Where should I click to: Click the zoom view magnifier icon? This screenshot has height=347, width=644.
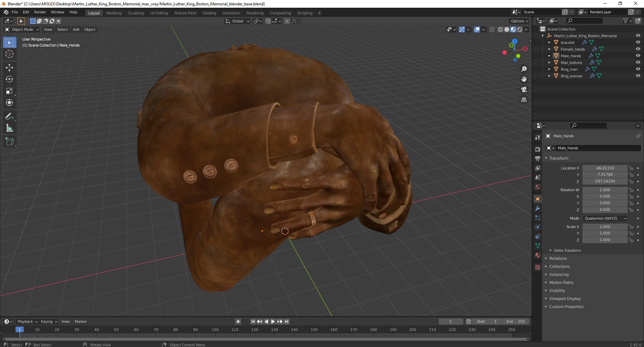[x=524, y=69]
